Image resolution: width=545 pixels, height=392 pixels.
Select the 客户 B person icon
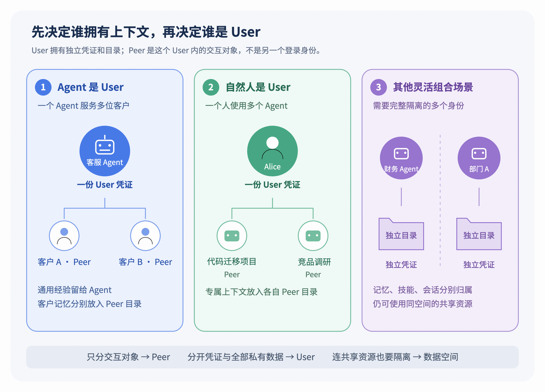pyautogui.click(x=145, y=236)
